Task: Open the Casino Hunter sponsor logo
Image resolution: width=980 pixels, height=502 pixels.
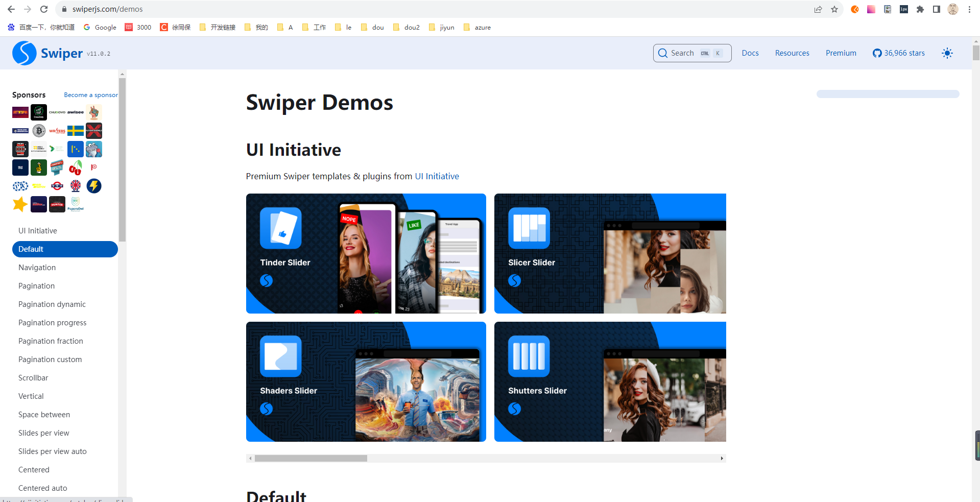Action: [57, 204]
